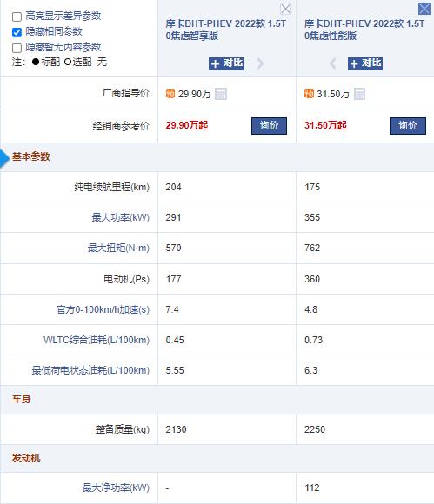Click the 纯电续航里程(km) row label
The width and height of the screenshot is (434, 504).
[x=112, y=187]
